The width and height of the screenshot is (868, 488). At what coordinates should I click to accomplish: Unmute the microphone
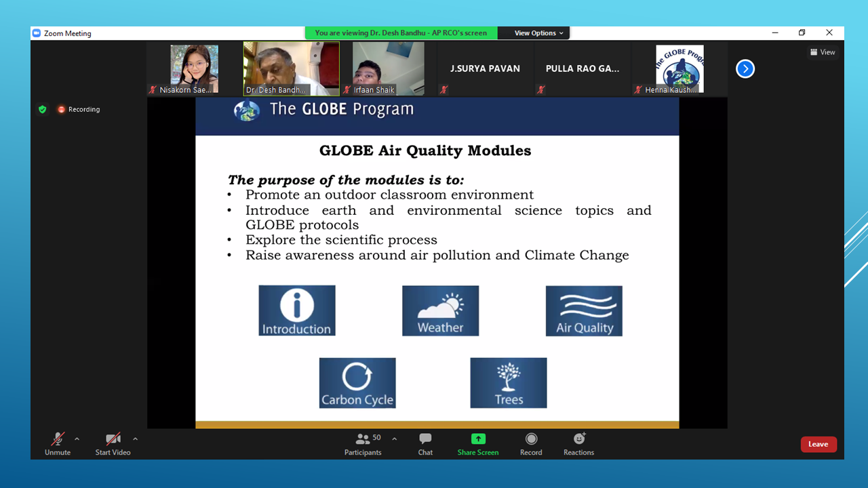tap(58, 439)
